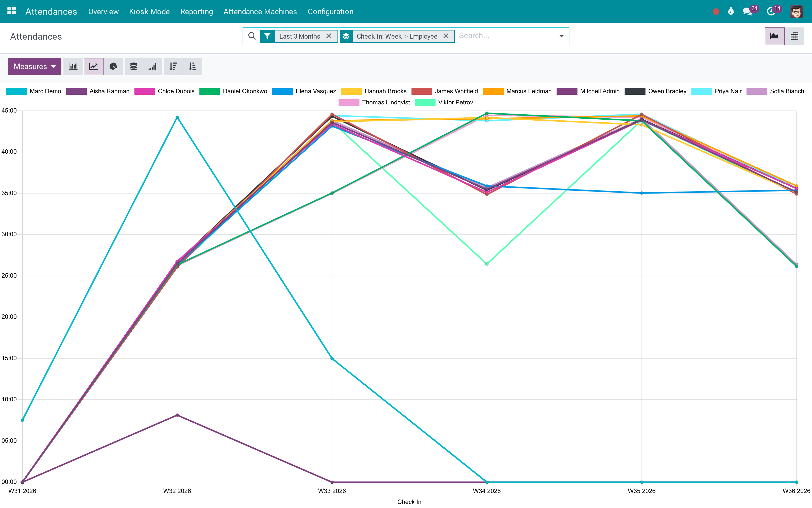The image size is (812, 508).
Task: Open the user avatar menu
Action: point(796,12)
